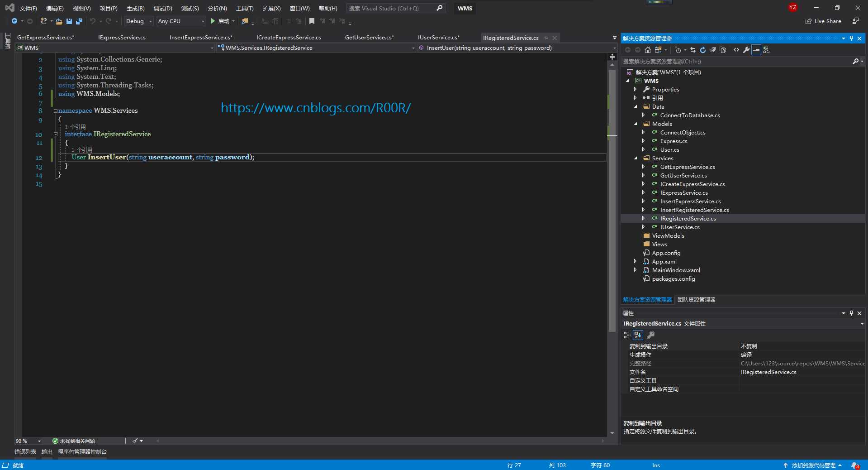Switch to 团队资源管理器 tab

(x=696, y=300)
